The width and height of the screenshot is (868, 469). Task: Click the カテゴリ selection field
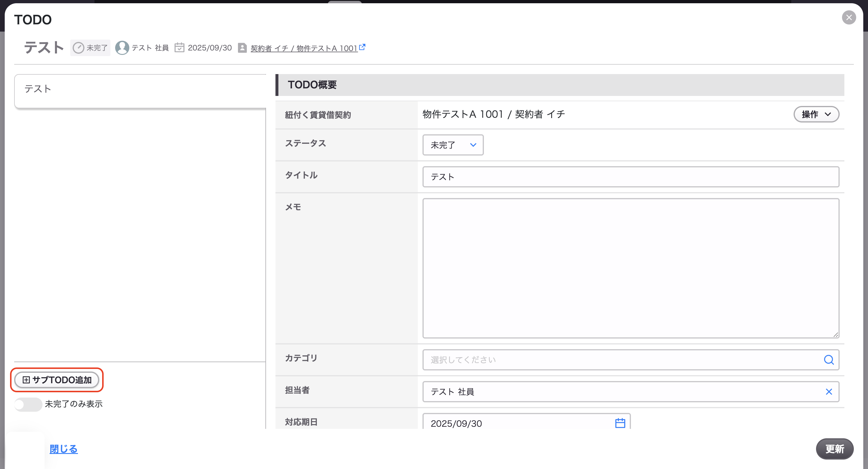(x=630, y=360)
